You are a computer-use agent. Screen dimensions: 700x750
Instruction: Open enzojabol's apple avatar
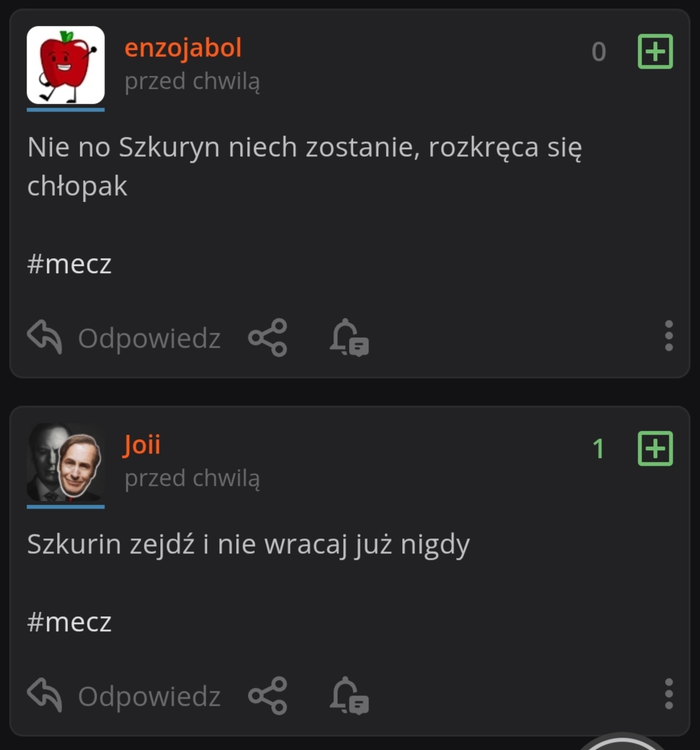[x=66, y=65]
